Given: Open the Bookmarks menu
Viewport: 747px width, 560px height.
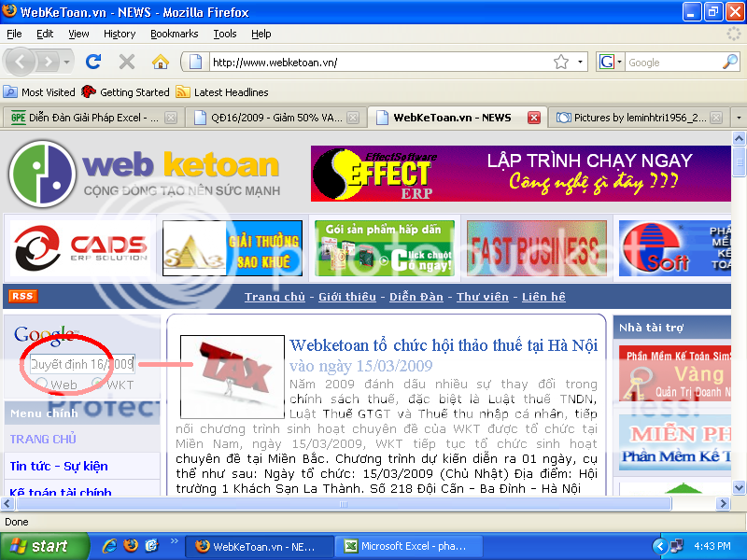Looking at the screenshot, I should pyautogui.click(x=174, y=34).
